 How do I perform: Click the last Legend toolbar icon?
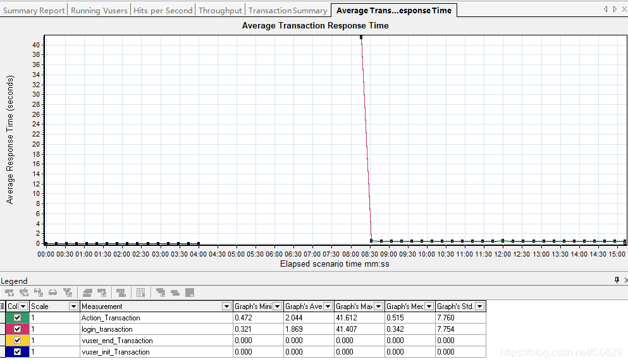tap(190, 293)
